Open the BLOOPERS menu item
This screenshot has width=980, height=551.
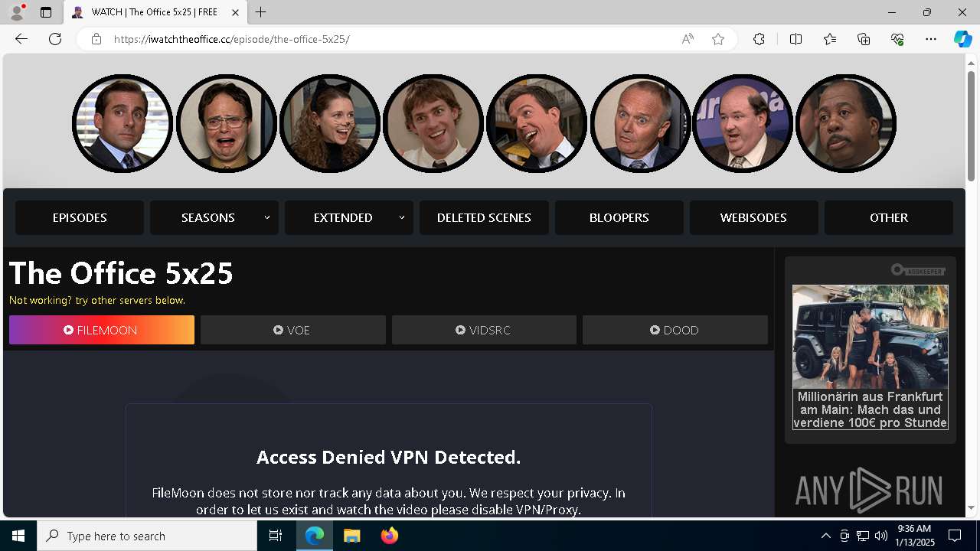pos(619,217)
